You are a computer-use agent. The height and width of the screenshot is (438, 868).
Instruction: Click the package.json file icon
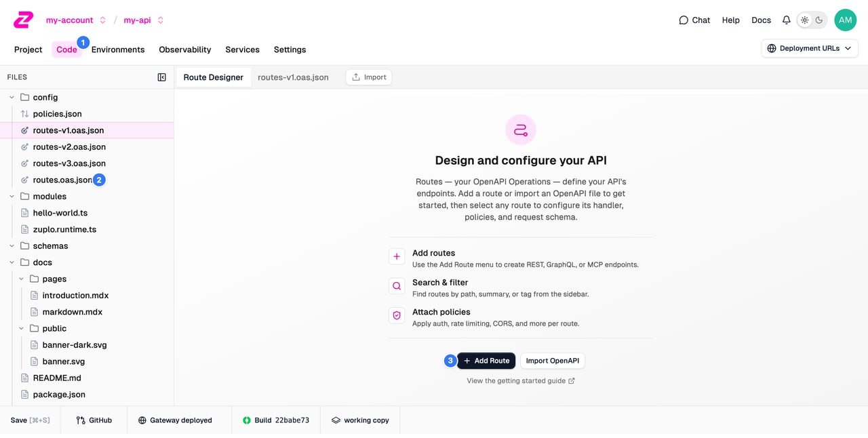point(25,395)
